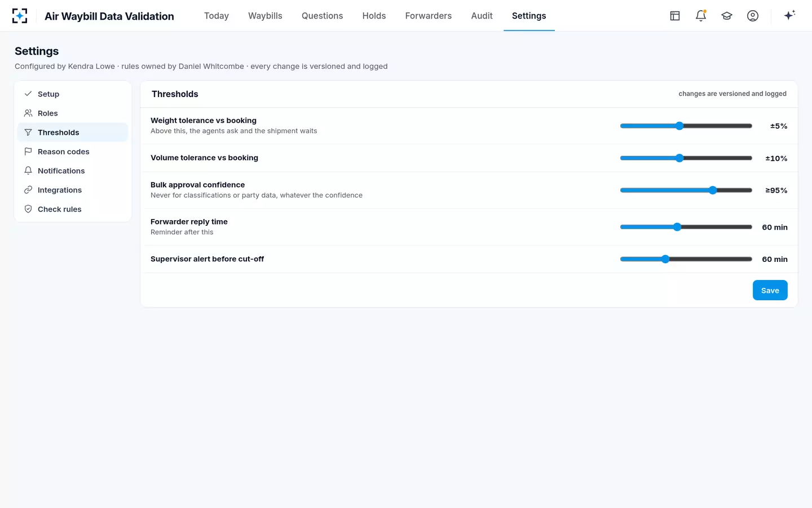Click the ±10% volume tolerance value
The image size is (812, 508).
pyautogui.click(x=776, y=159)
